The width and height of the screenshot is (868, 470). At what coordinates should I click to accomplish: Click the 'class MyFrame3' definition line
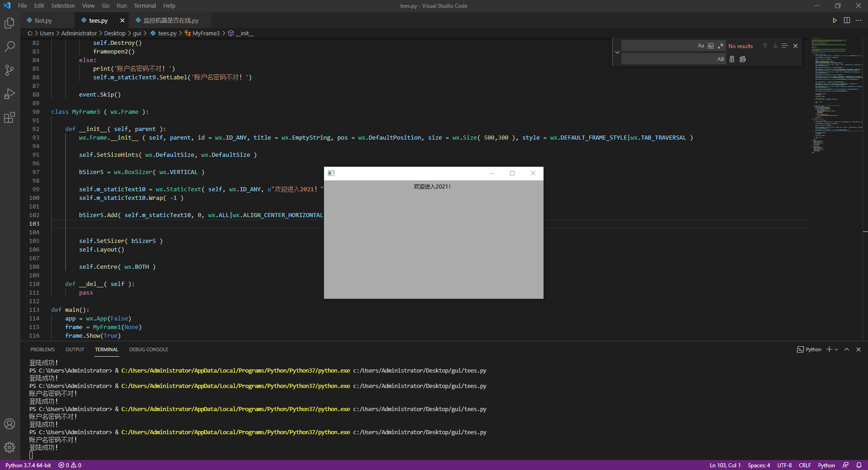click(x=100, y=111)
